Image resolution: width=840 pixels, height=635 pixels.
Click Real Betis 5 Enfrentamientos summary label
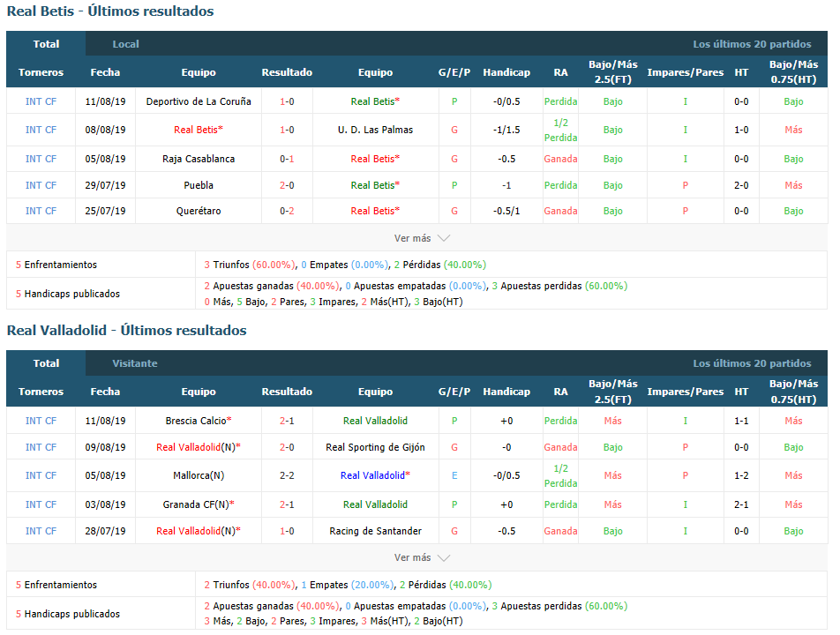[56, 265]
